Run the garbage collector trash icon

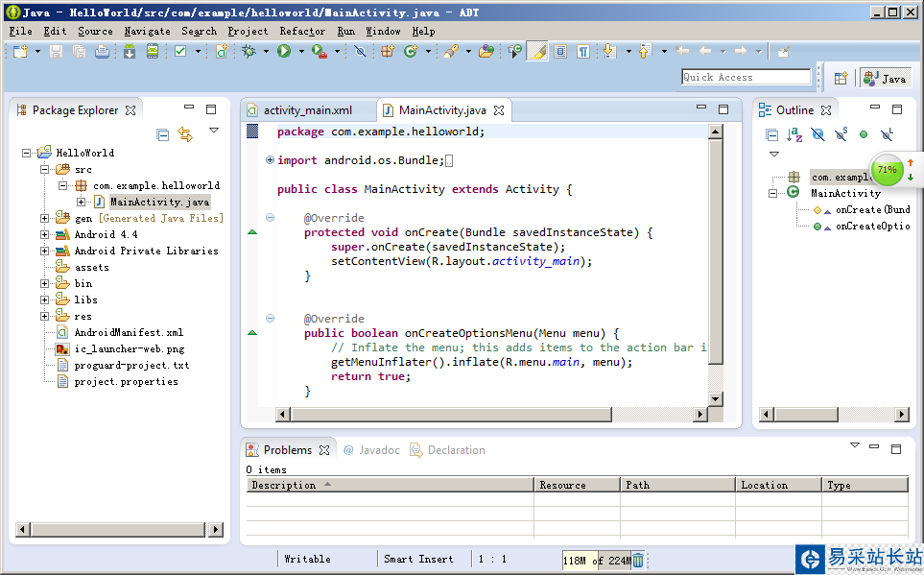(638, 560)
